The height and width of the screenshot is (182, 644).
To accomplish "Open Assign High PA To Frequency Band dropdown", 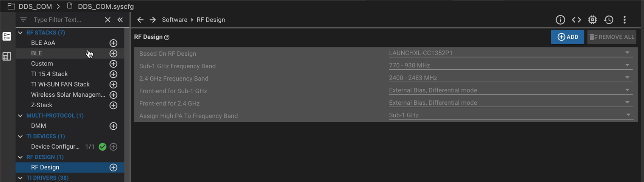I will click(509, 115).
